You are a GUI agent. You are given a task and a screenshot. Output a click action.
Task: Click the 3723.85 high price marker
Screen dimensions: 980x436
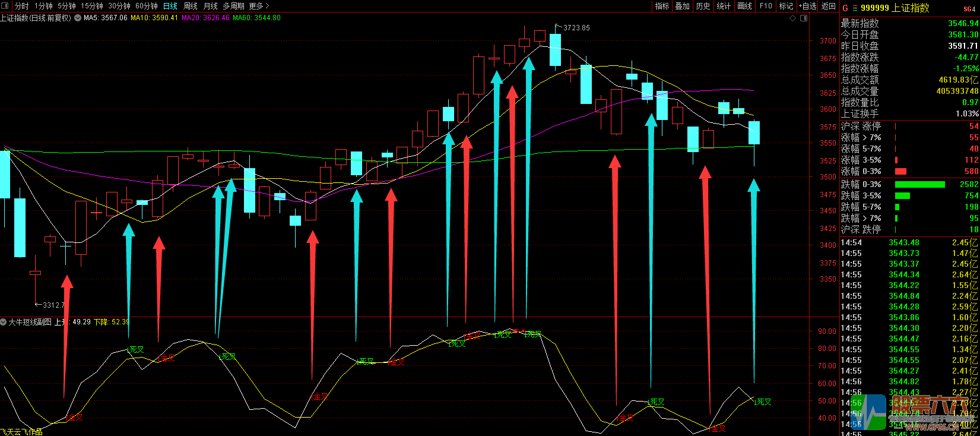576,28
